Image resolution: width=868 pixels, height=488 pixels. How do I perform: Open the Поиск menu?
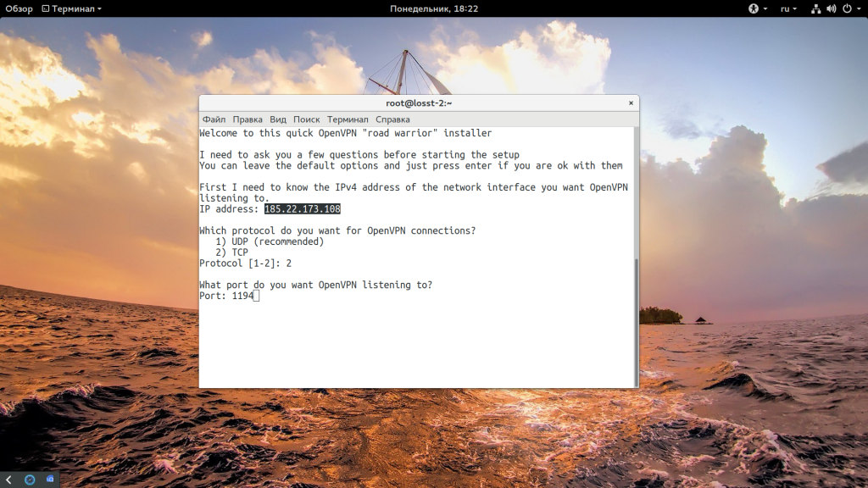(307, 119)
